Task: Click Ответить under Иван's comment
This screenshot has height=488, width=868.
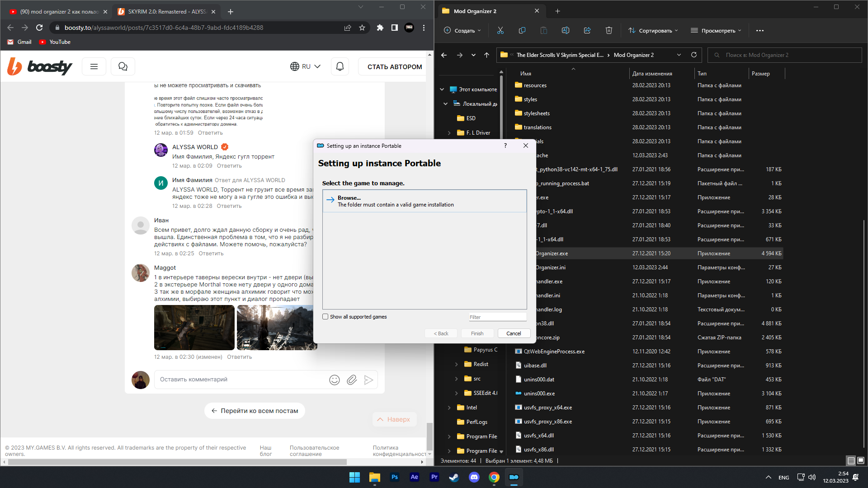Action: [x=211, y=253]
